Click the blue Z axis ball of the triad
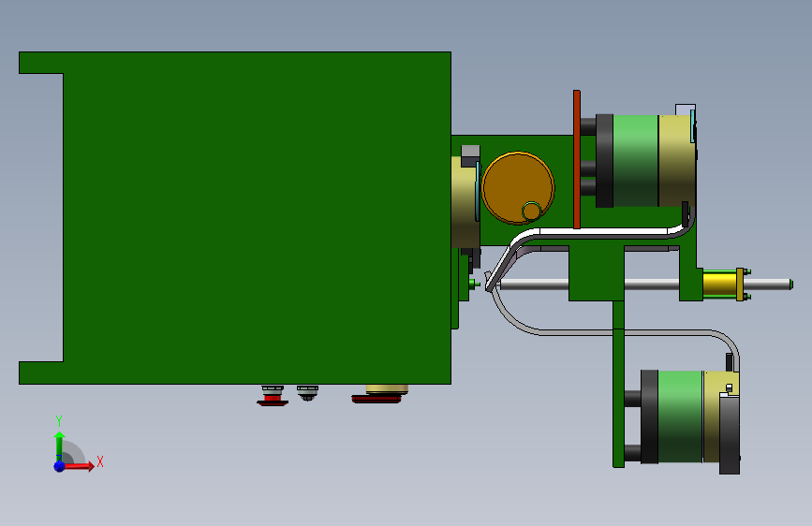 [x=60, y=466]
